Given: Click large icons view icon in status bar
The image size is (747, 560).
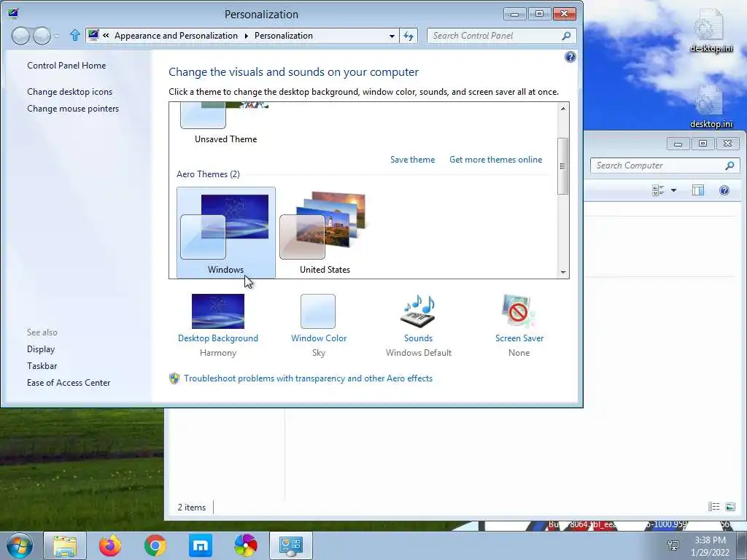Looking at the screenshot, I should pos(729,507).
